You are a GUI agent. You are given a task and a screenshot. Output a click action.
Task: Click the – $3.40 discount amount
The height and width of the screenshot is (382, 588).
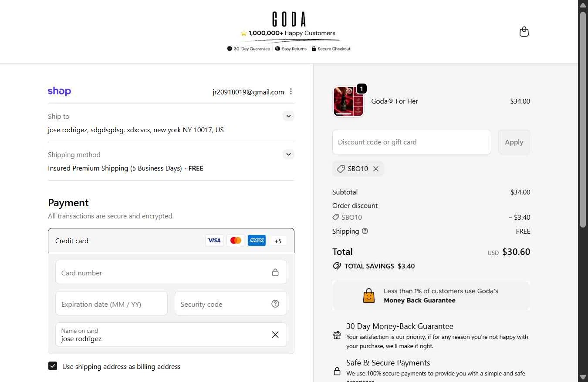[x=519, y=217]
